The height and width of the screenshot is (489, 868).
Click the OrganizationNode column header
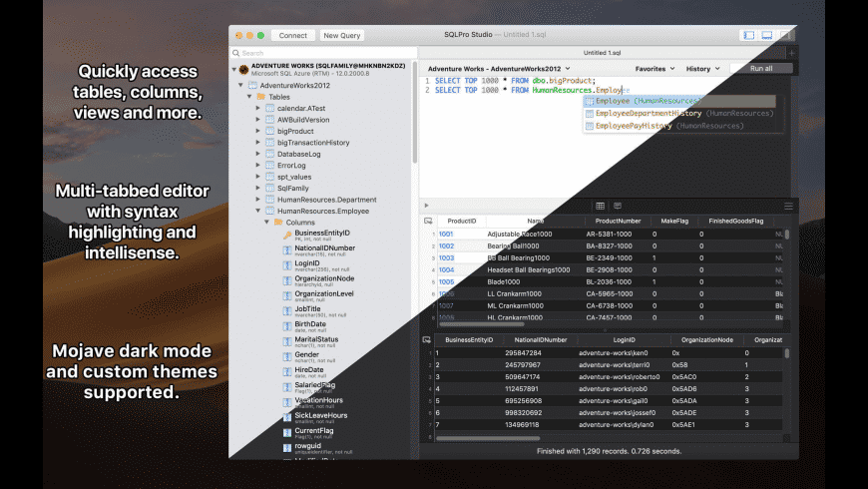(x=707, y=340)
